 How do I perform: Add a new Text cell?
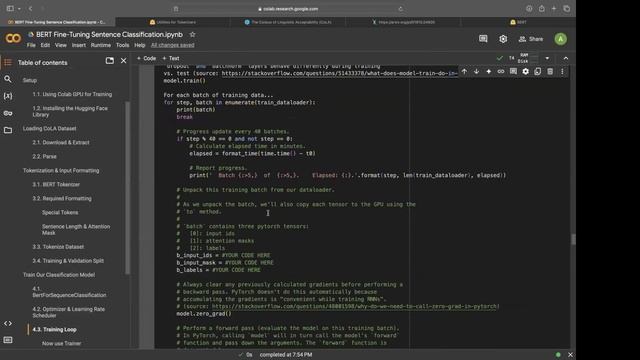click(171, 58)
